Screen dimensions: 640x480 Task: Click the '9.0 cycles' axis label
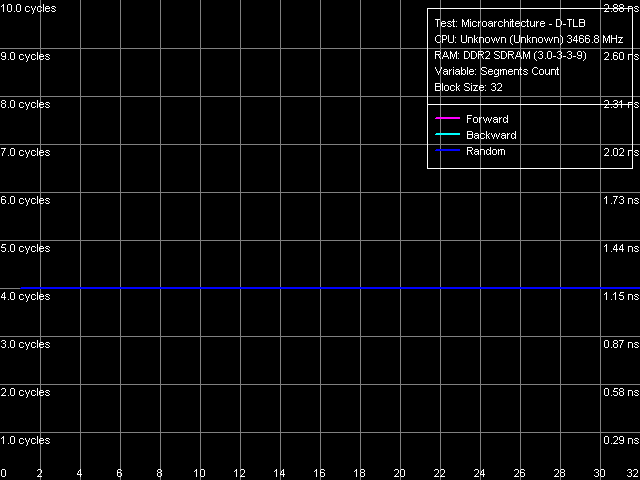[x=25, y=56]
